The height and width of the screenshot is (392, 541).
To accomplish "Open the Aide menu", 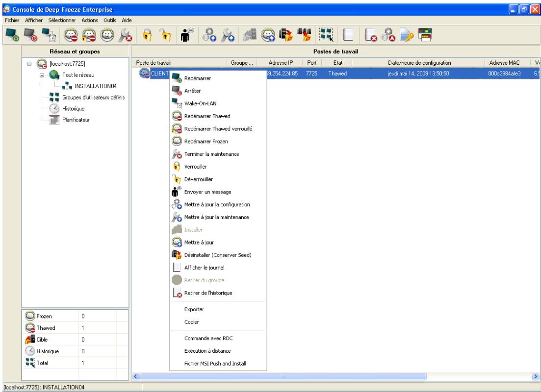I will pos(127,21).
